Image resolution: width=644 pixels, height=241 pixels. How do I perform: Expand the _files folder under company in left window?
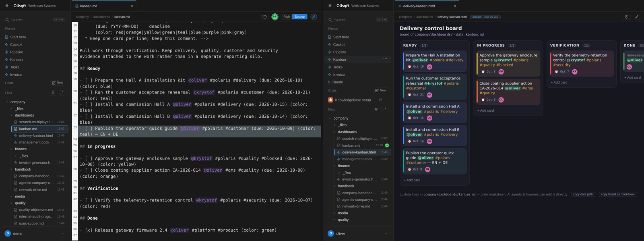(11, 108)
